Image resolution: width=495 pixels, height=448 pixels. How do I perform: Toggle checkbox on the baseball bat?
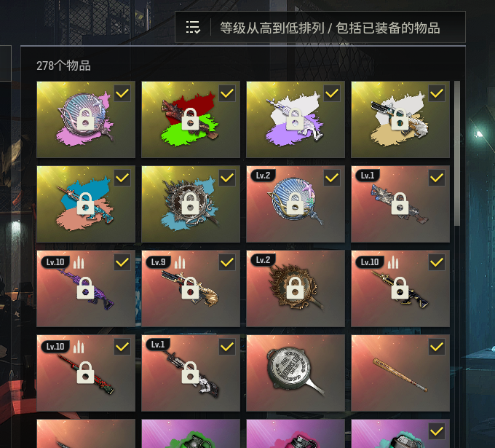pos(437,347)
